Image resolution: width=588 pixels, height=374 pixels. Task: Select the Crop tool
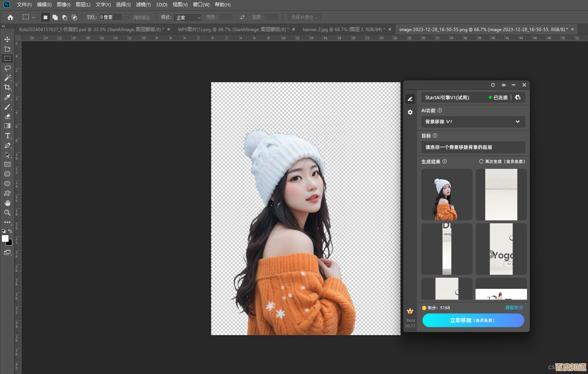(x=7, y=87)
